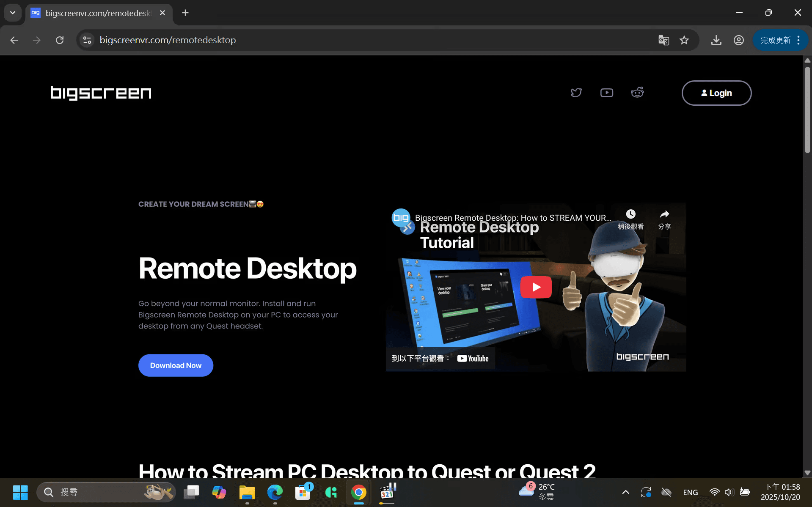Open Bigscreen Reddit community icon

637,92
